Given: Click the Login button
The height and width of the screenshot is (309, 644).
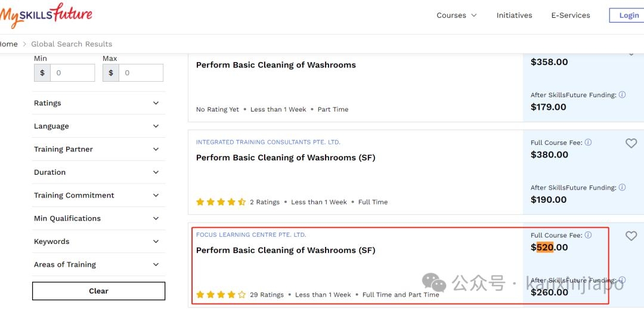Looking at the screenshot, I should coord(628,16).
